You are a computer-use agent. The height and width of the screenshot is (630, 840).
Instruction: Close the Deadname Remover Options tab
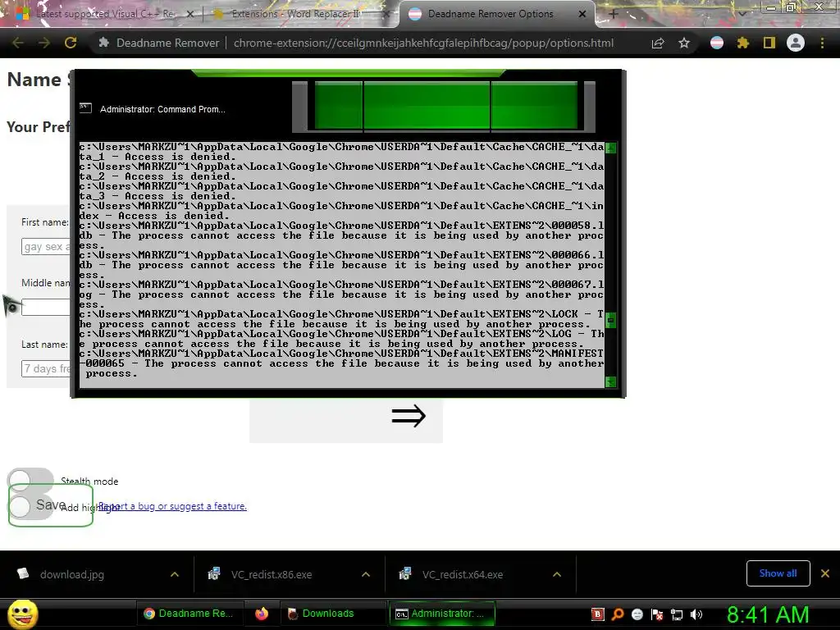(x=582, y=15)
